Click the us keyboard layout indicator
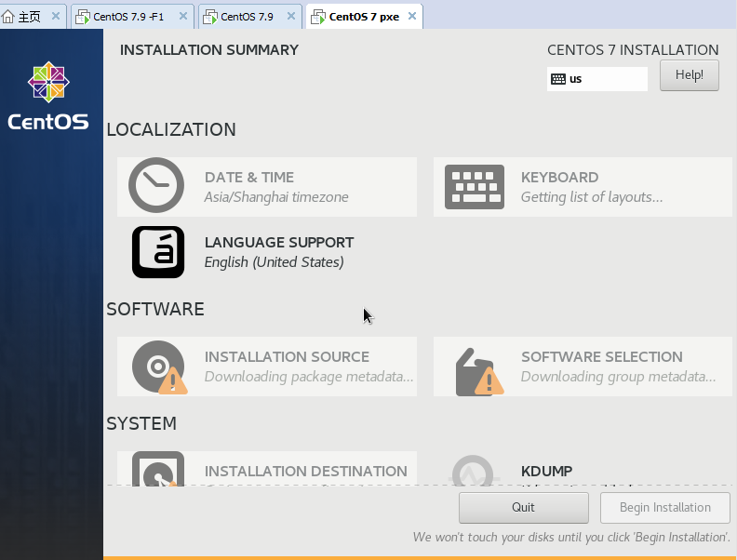 coord(596,79)
